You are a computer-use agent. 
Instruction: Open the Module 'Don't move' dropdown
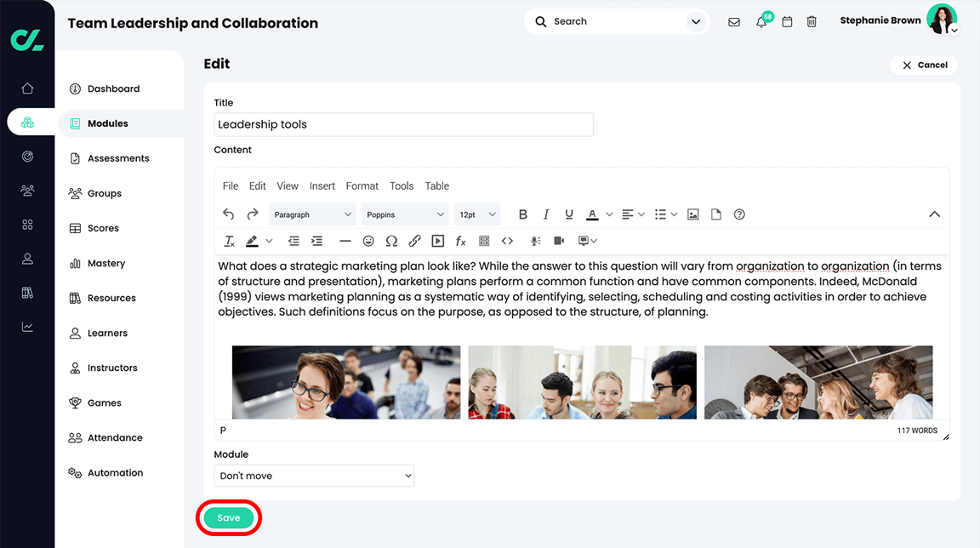314,476
